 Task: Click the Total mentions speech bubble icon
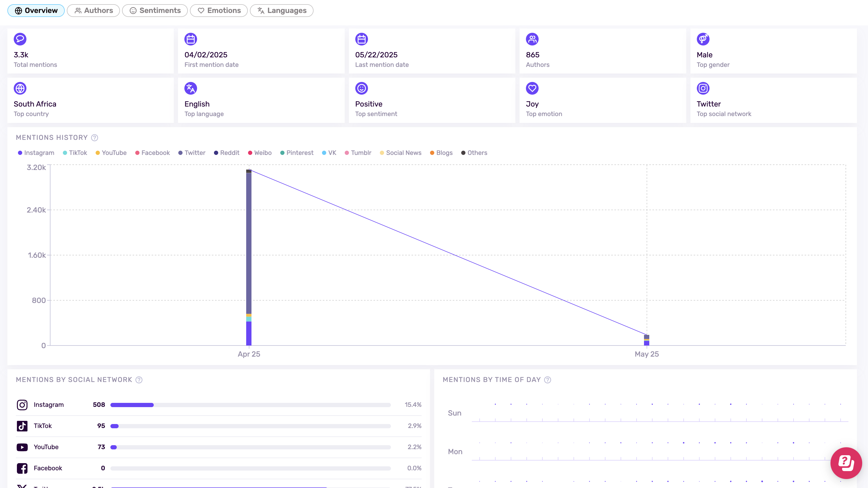tap(20, 39)
